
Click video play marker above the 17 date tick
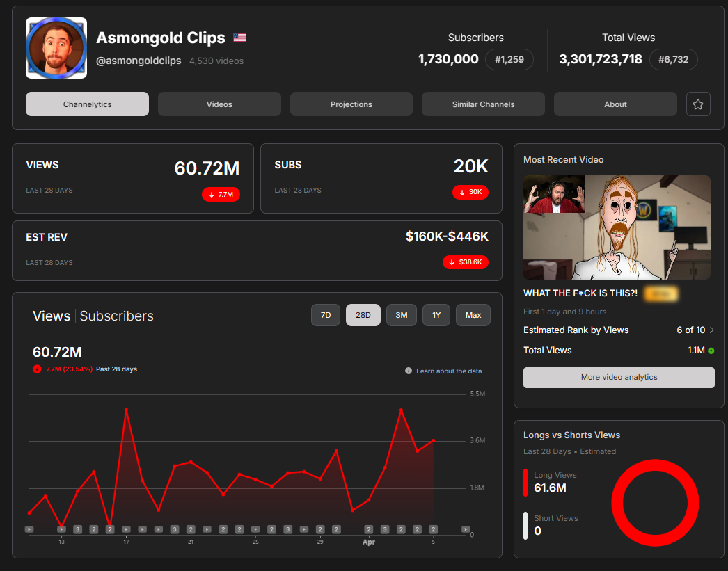click(x=126, y=529)
